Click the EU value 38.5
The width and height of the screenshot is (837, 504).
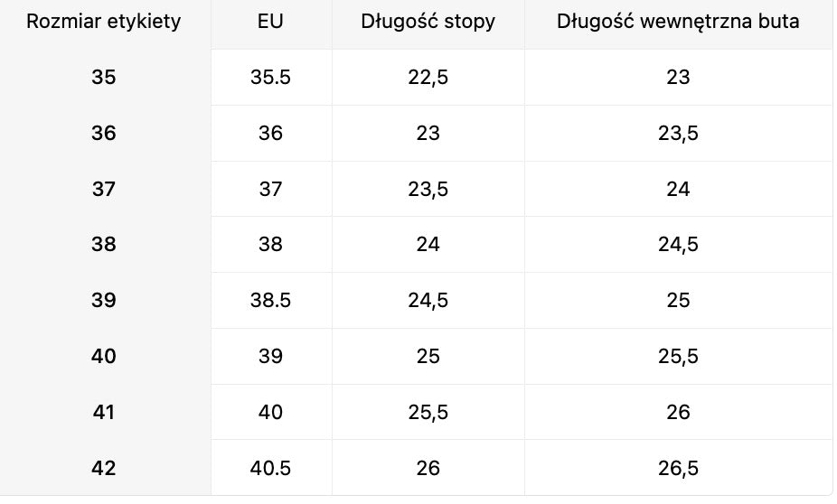pos(270,301)
